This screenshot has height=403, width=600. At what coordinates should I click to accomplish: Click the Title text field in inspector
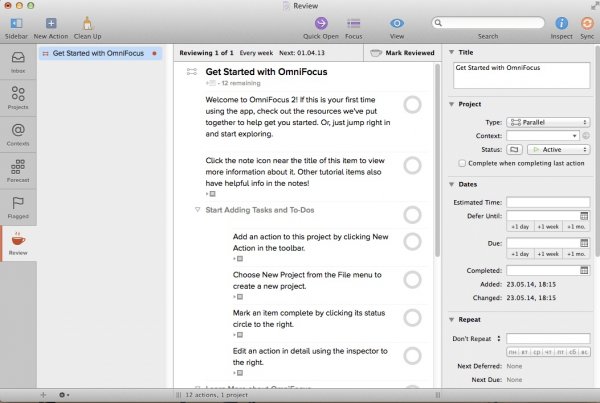(x=521, y=75)
